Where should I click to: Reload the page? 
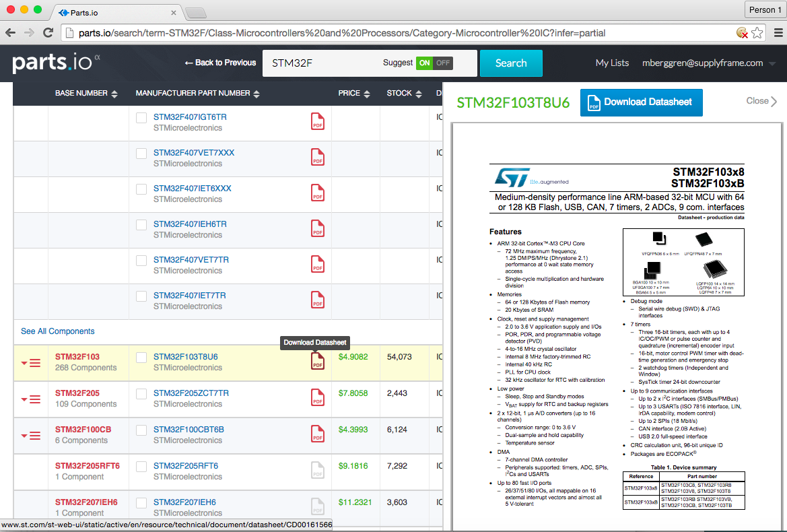[48, 32]
